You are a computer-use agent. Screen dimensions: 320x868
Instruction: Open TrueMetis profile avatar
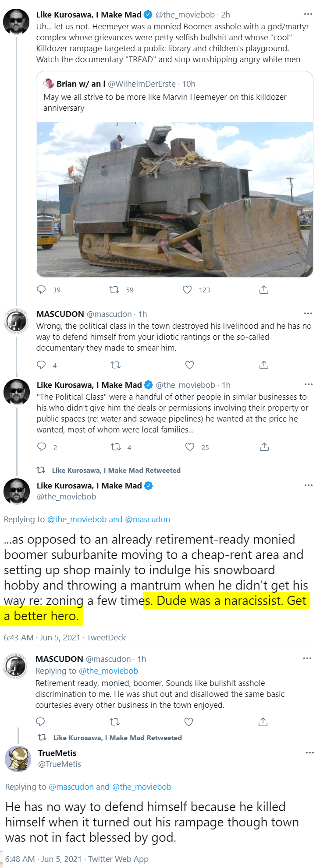click(18, 759)
